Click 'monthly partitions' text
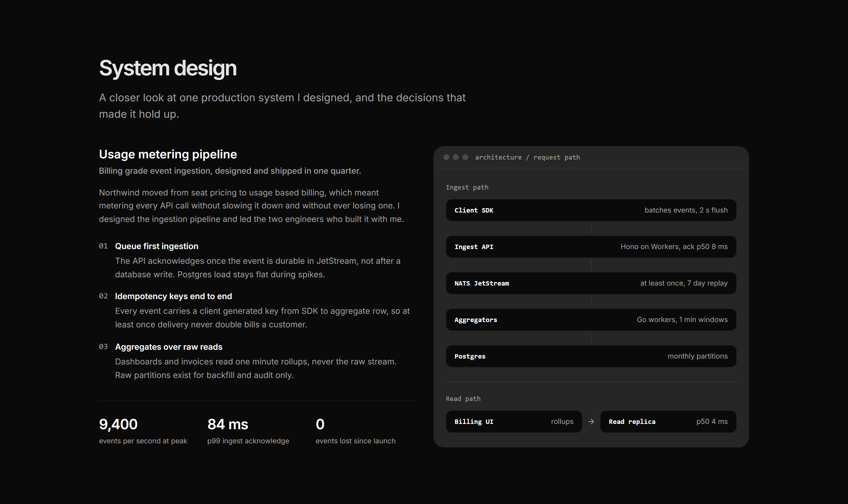 click(x=698, y=356)
